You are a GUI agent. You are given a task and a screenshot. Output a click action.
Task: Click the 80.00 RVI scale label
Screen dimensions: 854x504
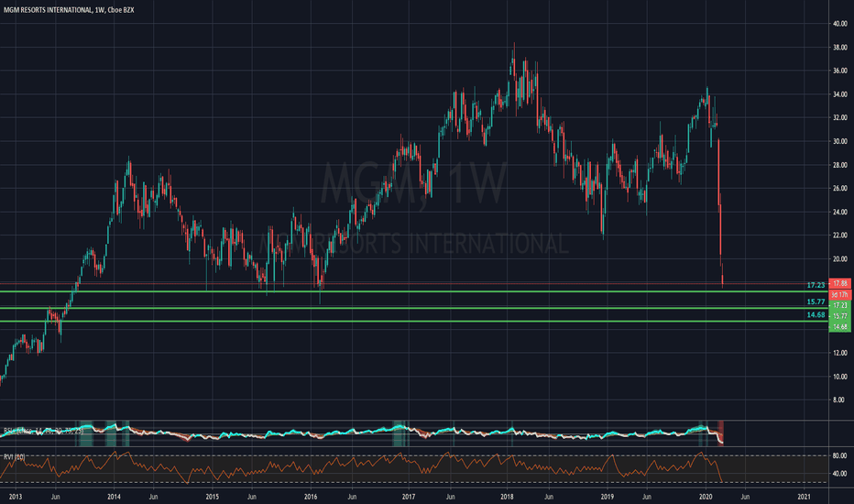point(839,455)
